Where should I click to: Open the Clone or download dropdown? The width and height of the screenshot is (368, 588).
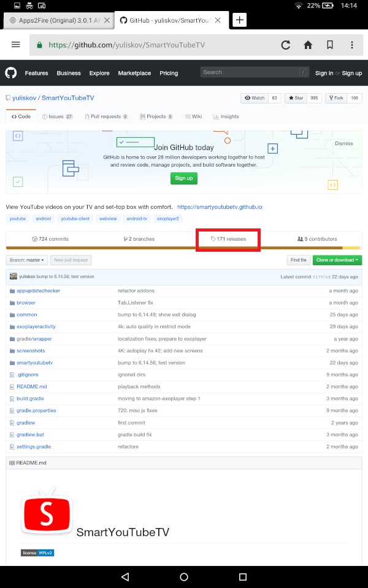click(337, 260)
